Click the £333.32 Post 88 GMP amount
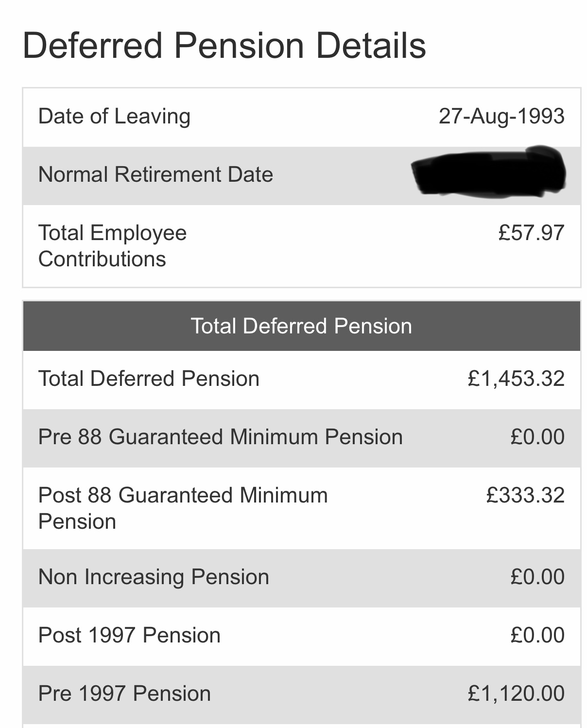The height and width of the screenshot is (728, 587). 525,495
